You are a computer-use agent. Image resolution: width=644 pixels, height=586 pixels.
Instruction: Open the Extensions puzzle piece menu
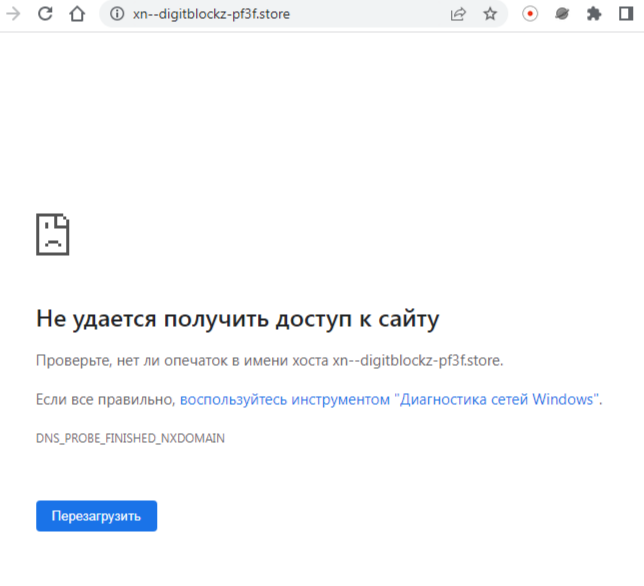(x=593, y=14)
